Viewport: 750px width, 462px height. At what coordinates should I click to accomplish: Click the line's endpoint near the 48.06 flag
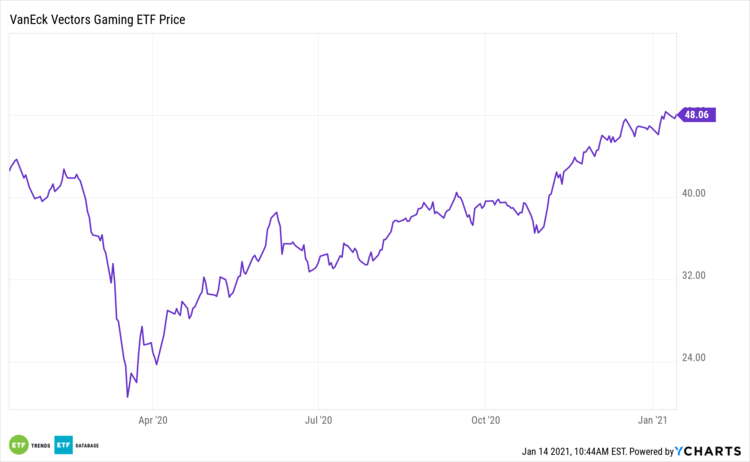click(x=677, y=116)
